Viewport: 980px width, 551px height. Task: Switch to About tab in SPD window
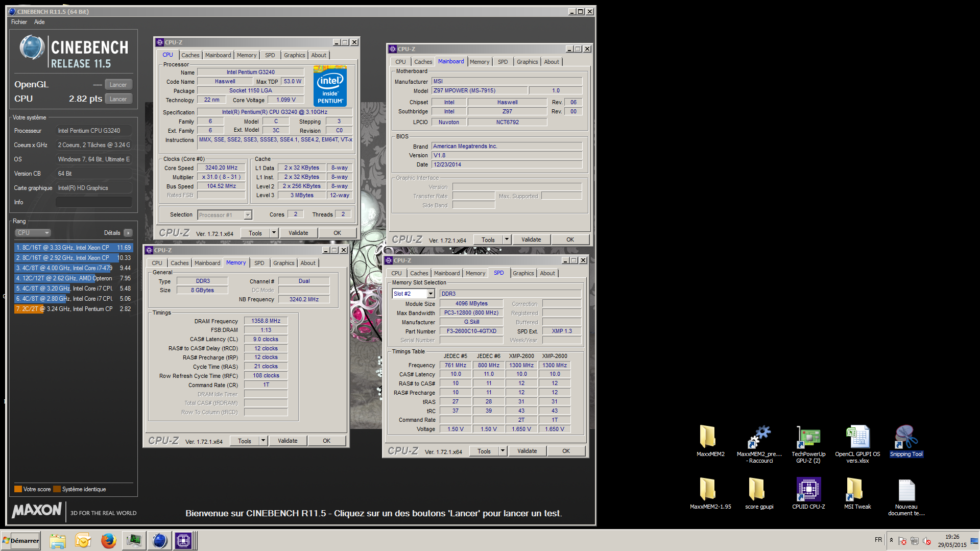(547, 273)
